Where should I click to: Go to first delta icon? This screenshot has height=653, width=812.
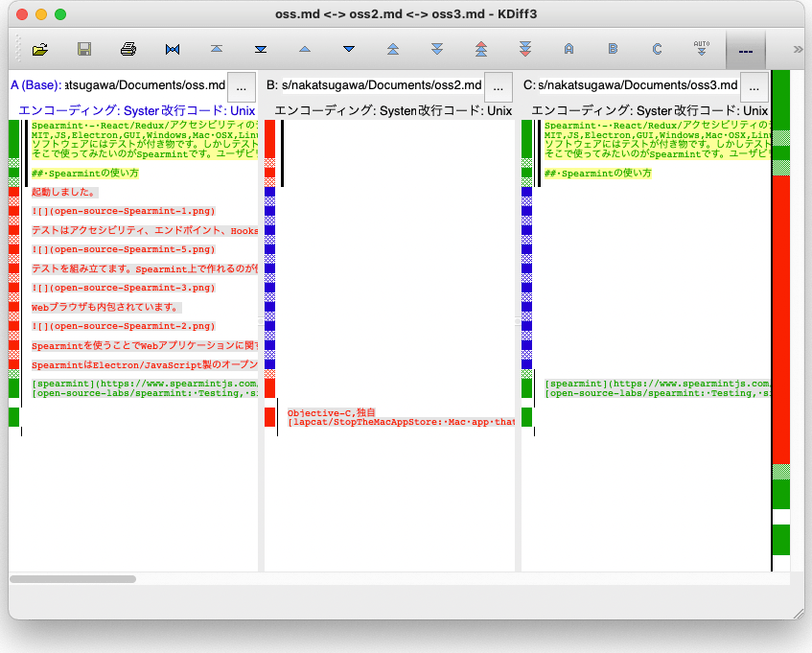click(x=217, y=49)
